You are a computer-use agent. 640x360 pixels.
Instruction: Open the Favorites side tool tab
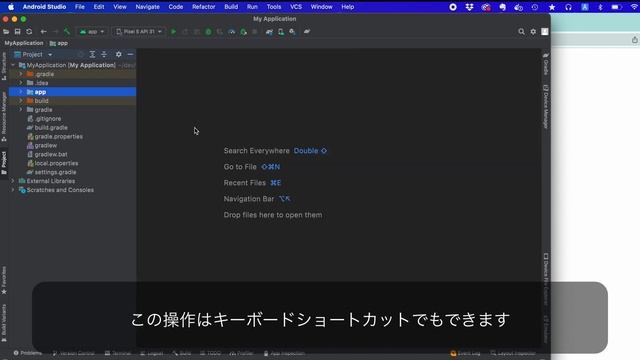(4, 280)
